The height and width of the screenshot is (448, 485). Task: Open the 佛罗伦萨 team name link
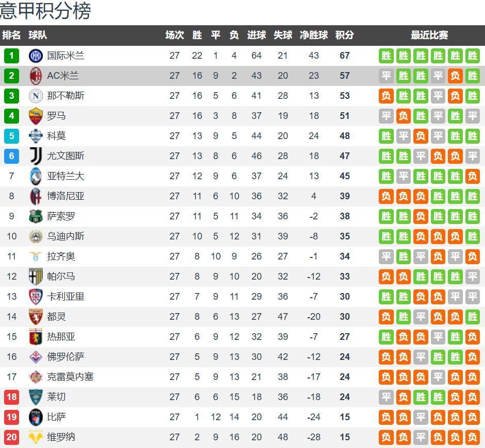coord(65,357)
